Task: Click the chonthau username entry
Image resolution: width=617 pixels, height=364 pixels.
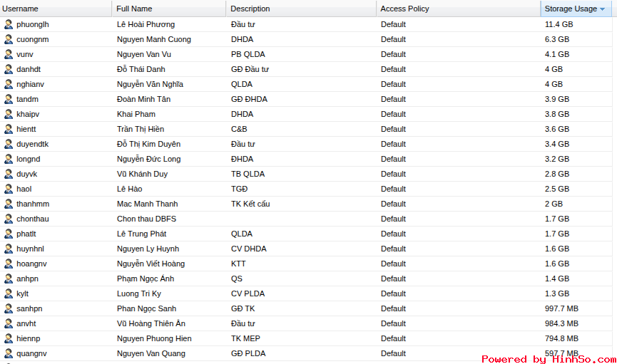Action: [33, 219]
